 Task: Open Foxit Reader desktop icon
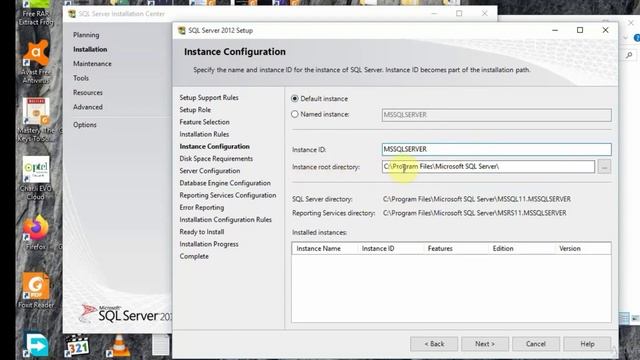36,291
